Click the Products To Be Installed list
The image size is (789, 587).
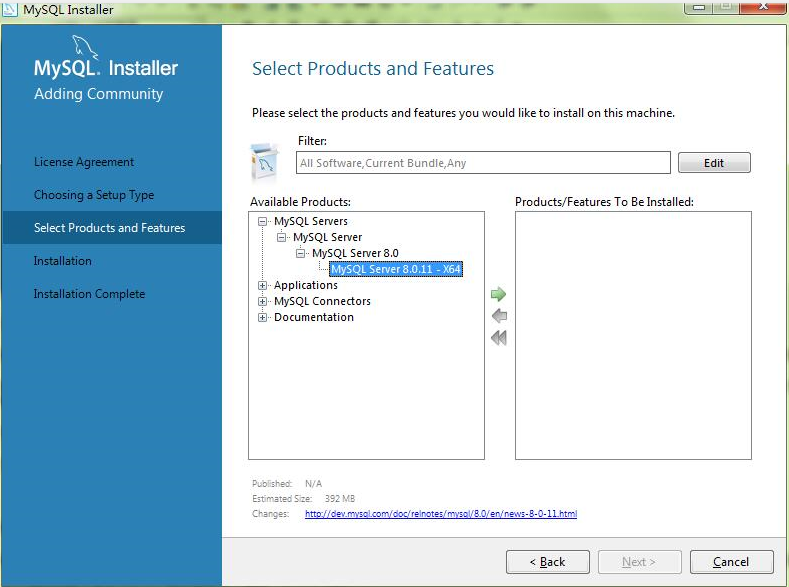coord(633,336)
